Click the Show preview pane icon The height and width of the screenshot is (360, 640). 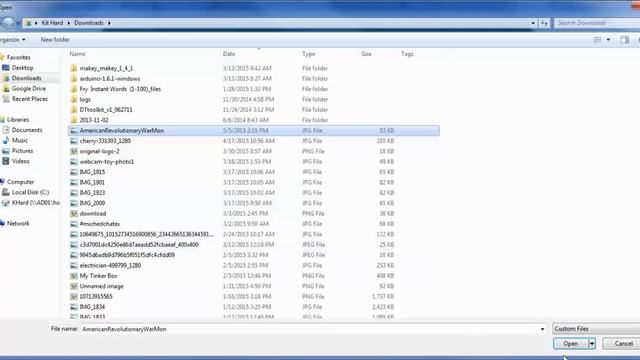click(x=624, y=40)
